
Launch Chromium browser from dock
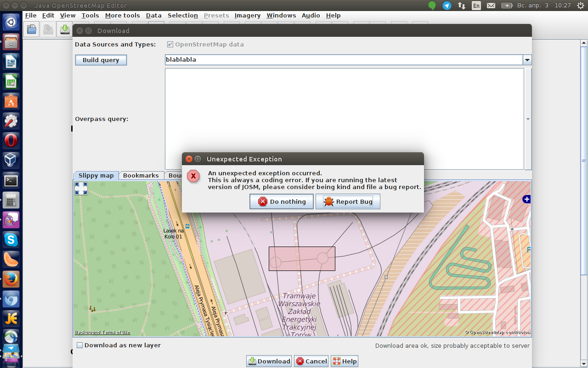point(11,299)
